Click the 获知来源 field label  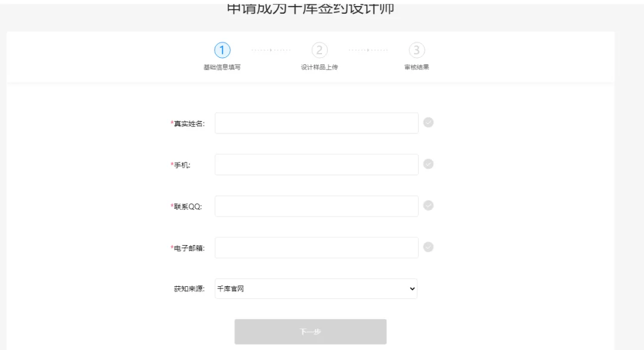point(189,290)
